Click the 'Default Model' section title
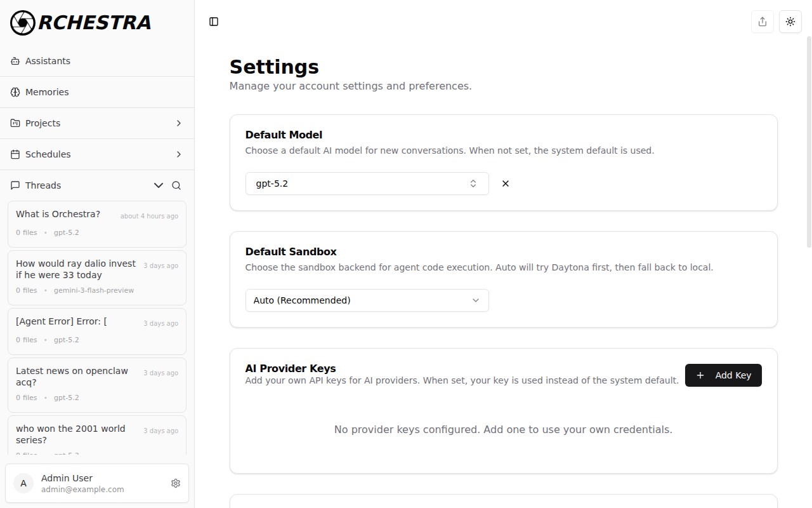Viewport: 812px width, 508px height. tap(284, 135)
